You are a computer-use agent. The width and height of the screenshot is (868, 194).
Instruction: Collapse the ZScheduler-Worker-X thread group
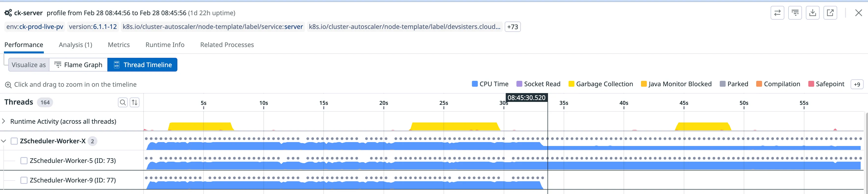[x=4, y=141]
